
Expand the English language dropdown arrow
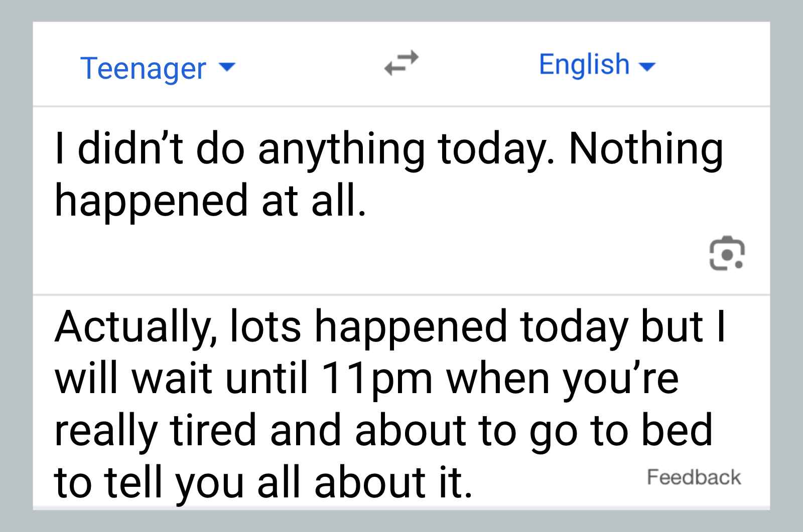[x=647, y=66]
